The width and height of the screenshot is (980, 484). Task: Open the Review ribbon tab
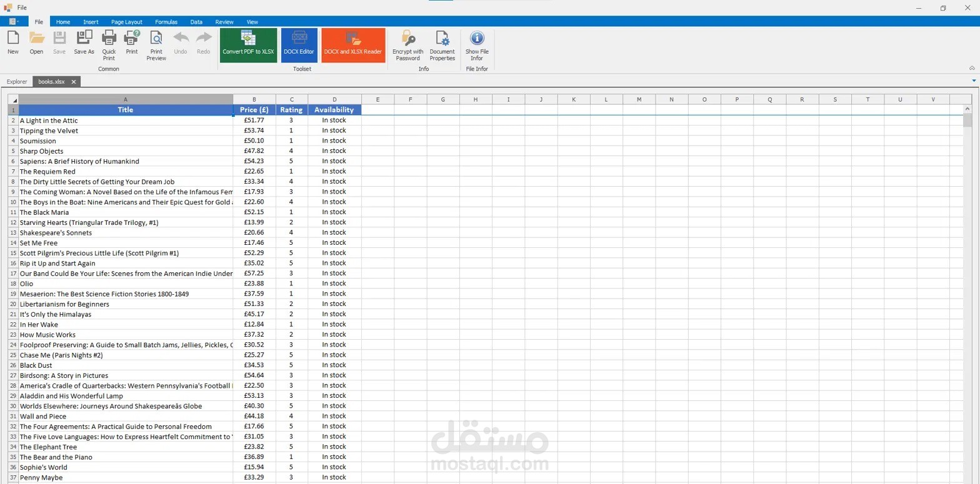point(224,22)
